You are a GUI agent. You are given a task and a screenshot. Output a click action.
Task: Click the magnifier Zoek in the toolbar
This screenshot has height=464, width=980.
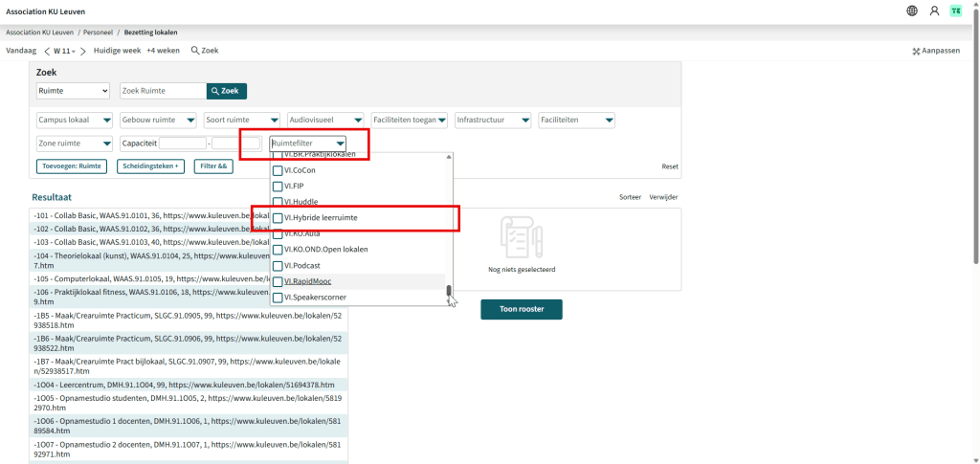(x=205, y=50)
